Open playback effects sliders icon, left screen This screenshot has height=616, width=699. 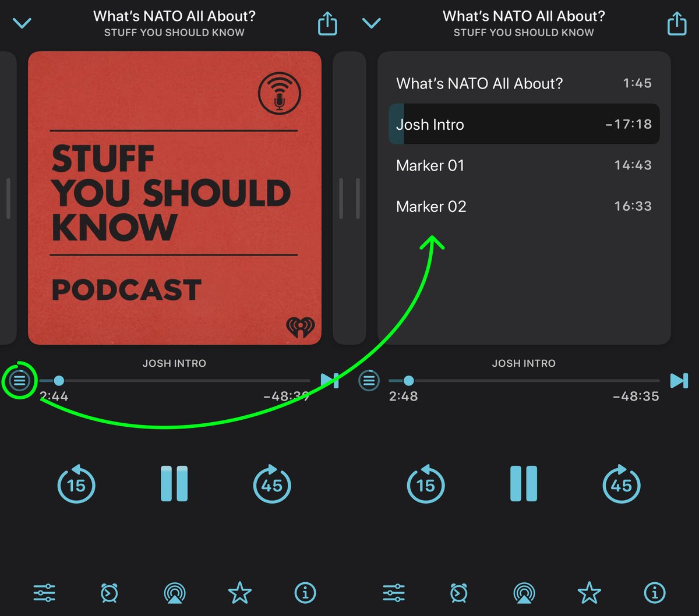44,593
